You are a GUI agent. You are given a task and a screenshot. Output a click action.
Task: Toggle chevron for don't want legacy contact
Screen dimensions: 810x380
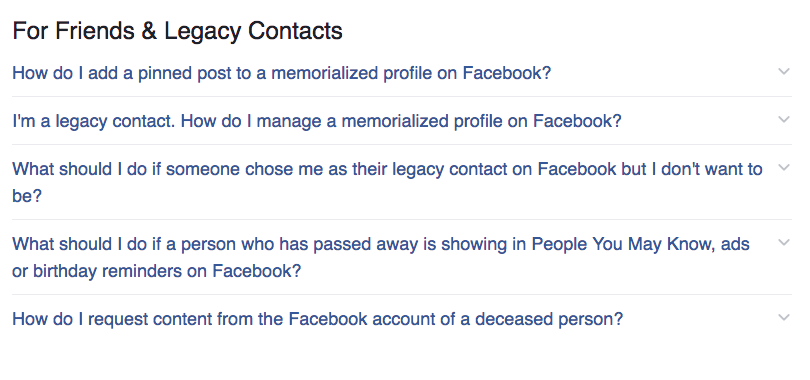(784, 168)
